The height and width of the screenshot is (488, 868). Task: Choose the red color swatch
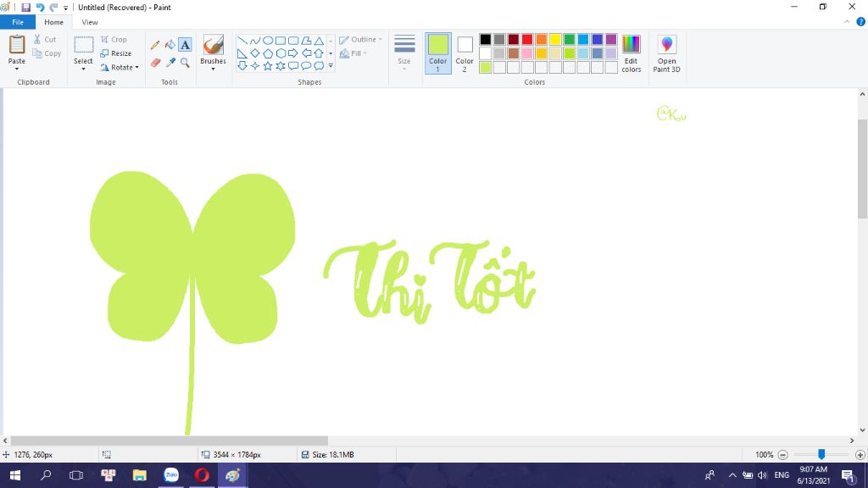pyautogui.click(x=527, y=39)
